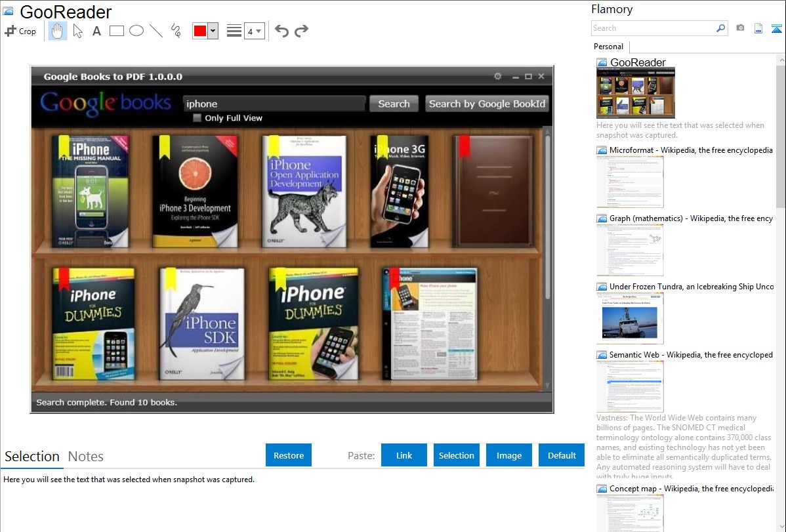Pick the text annotation tool

(x=96, y=31)
